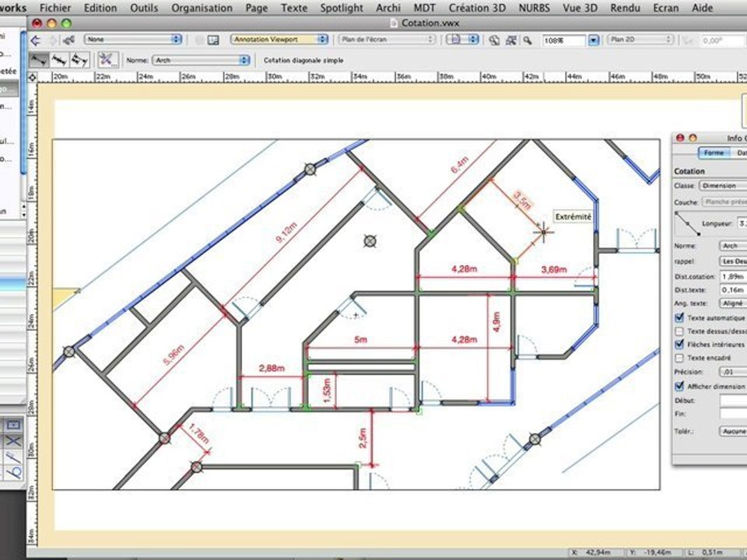Open the Précision dropdown
The width and height of the screenshot is (747, 560).
tap(733, 372)
